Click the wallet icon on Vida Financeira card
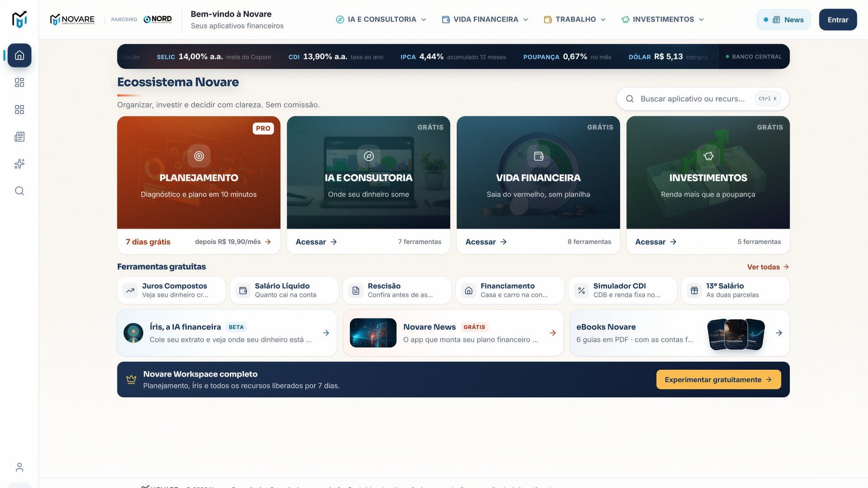This screenshot has width=868, height=488. pos(538,156)
